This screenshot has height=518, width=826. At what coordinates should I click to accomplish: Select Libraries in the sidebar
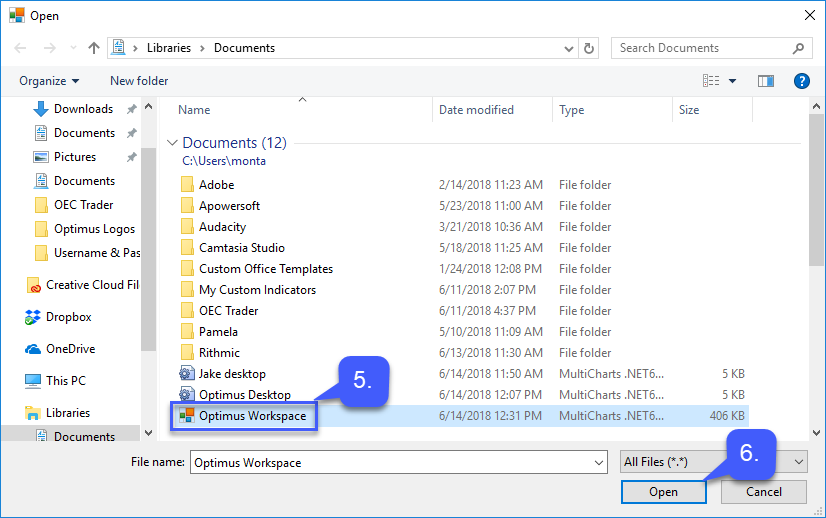[67, 413]
